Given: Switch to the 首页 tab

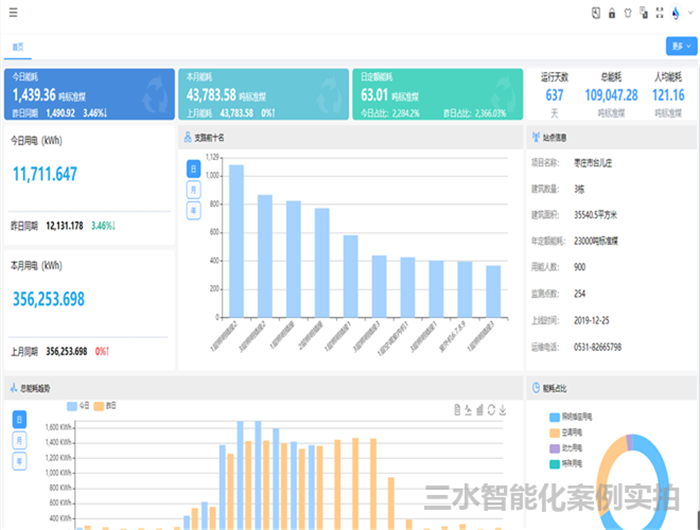Looking at the screenshot, I should 18,47.
